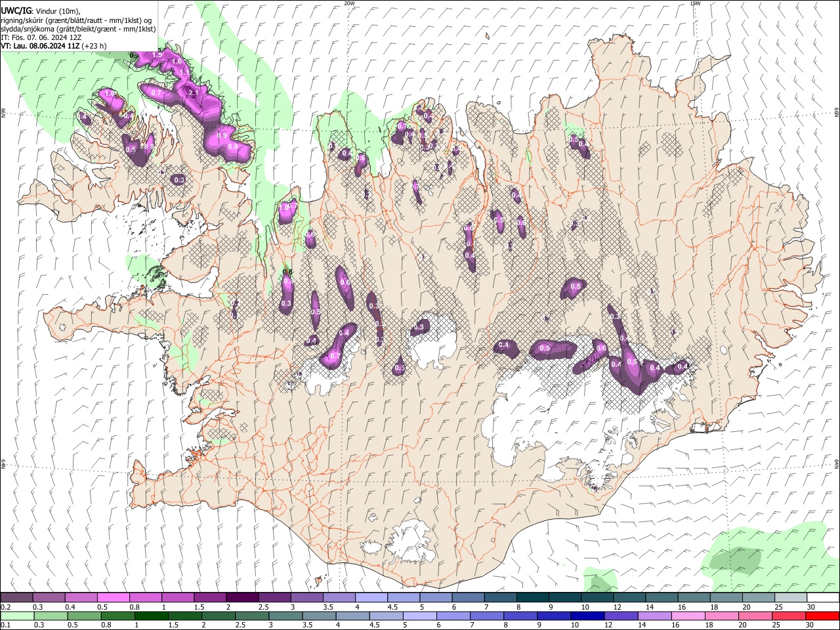
Task: Select the darkest green swatch in the rain legend
Action: [151, 616]
